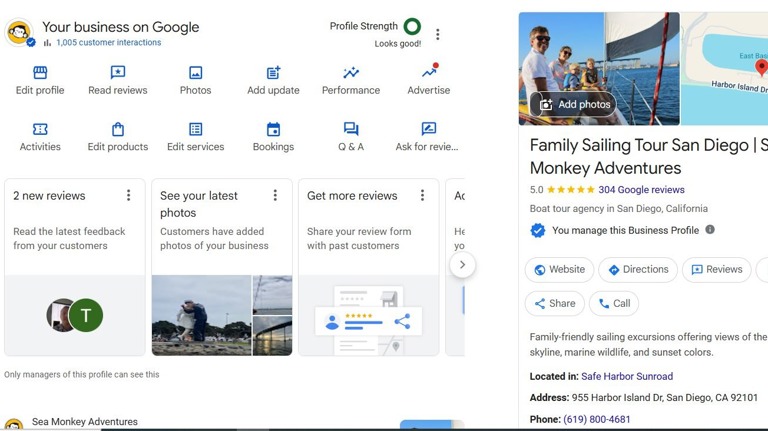Viewport: 768px width, 431px height.
Task: Open the business profile overflow menu
Action: pos(437,34)
